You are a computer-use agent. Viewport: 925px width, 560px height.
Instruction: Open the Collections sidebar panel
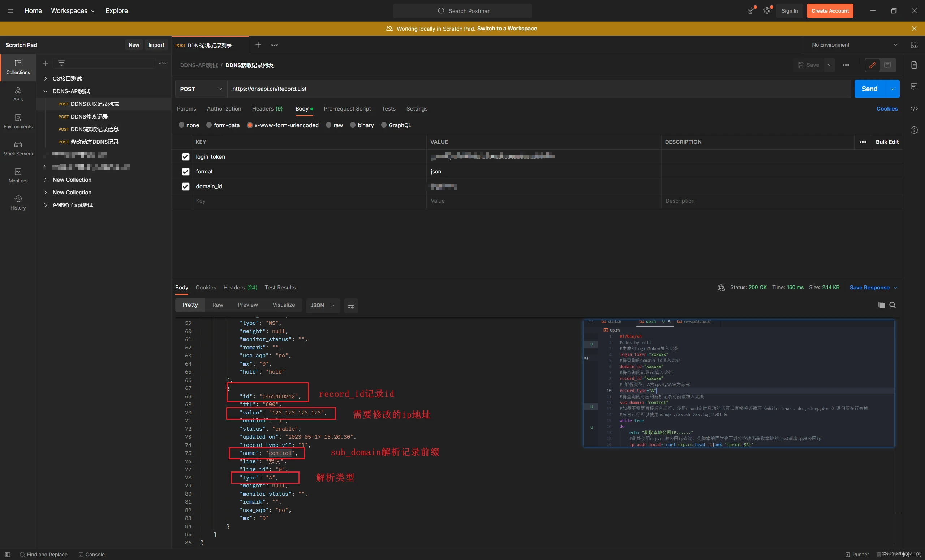18,68
